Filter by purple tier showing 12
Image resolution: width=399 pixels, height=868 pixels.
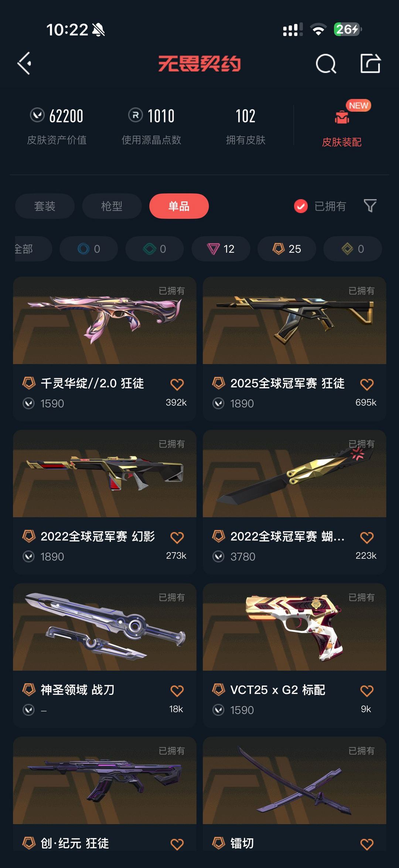(221, 249)
